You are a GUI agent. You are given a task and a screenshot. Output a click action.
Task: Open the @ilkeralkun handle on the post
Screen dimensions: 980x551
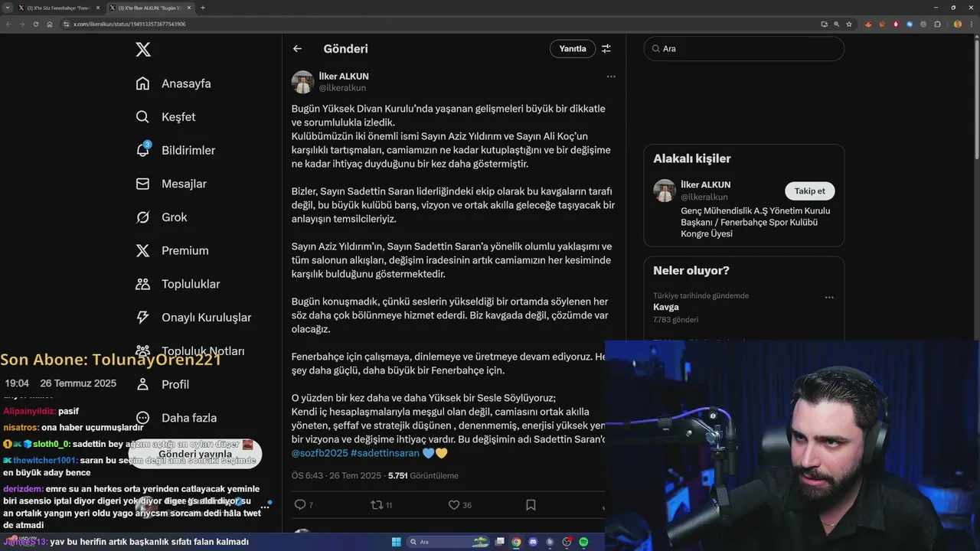point(342,88)
